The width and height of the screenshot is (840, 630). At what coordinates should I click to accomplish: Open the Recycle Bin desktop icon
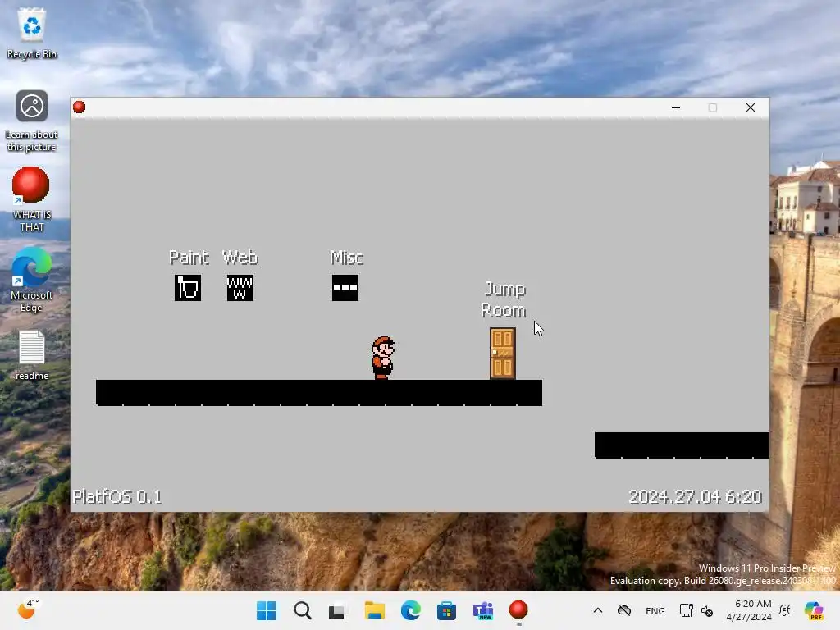pyautogui.click(x=32, y=33)
